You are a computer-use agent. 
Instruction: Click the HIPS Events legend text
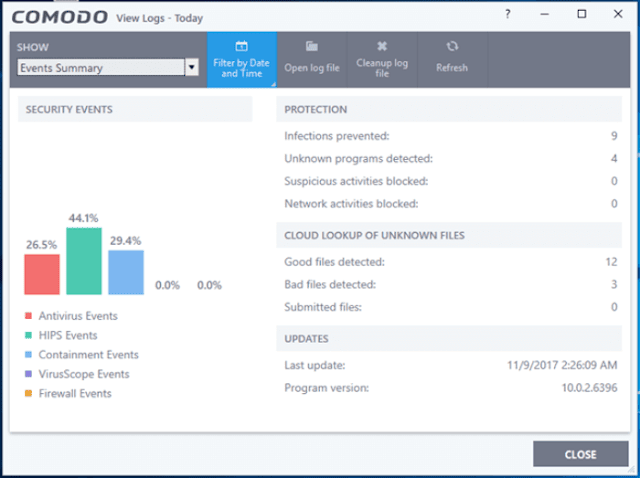coord(68,336)
